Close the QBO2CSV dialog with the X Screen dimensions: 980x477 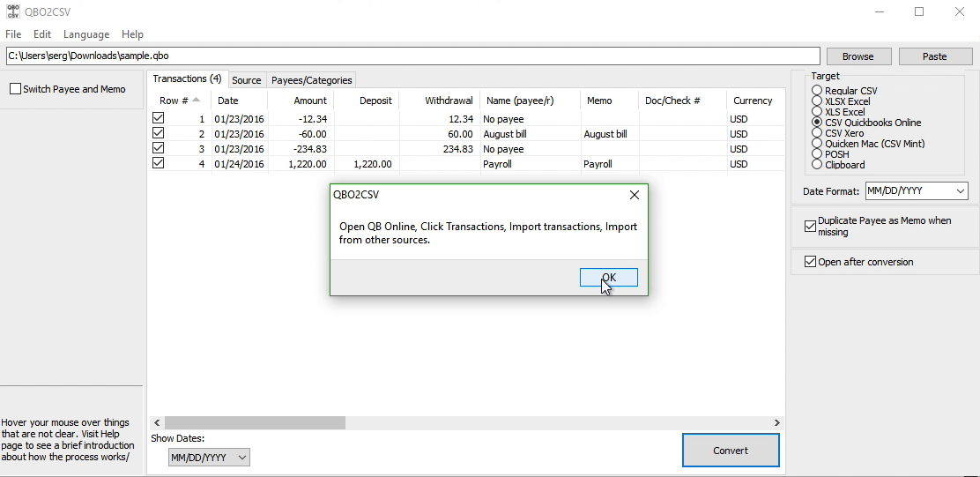pyautogui.click(x=635, y=195)
